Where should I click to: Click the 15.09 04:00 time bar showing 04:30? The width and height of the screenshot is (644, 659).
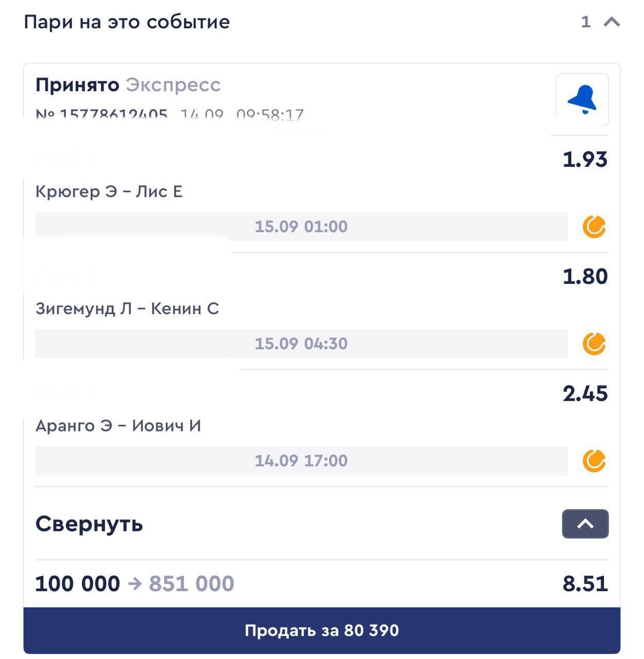click(x=301, y=343)
